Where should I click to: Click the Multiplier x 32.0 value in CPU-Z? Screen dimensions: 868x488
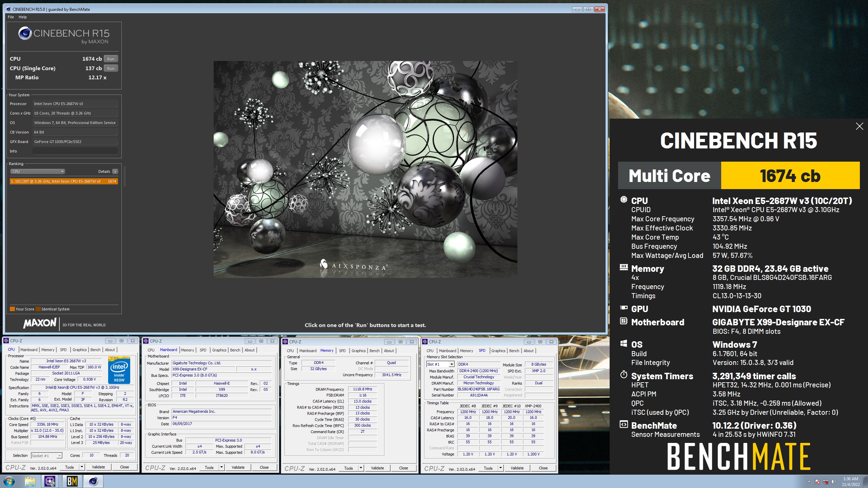47,430
